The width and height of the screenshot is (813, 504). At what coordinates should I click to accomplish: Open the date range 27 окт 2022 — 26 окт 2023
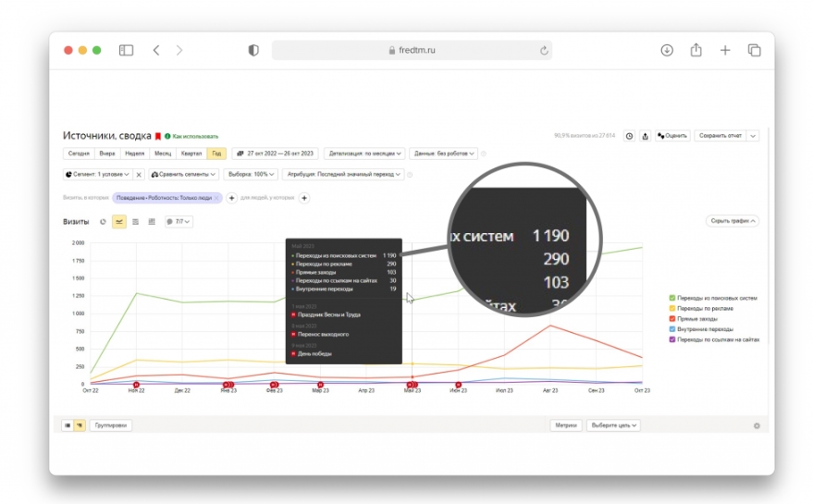276,154
